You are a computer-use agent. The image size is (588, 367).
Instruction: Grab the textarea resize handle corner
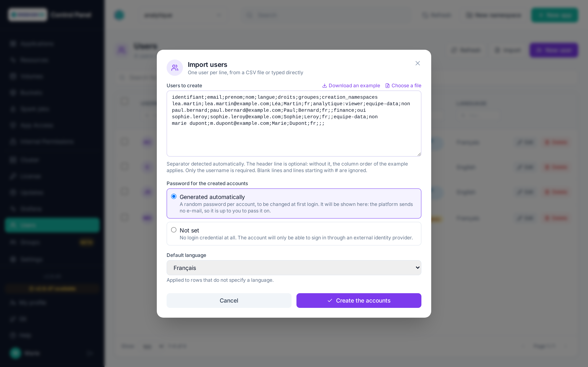click(419, 154)
